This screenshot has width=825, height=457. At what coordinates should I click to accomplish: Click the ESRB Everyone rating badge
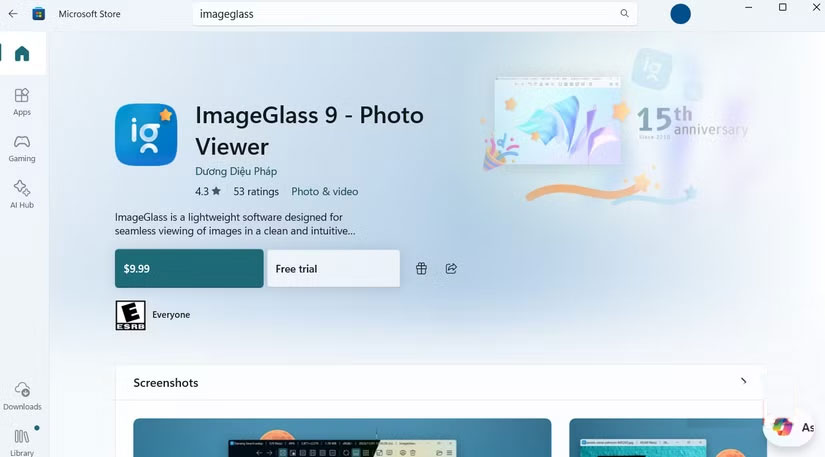coord(130,315)
